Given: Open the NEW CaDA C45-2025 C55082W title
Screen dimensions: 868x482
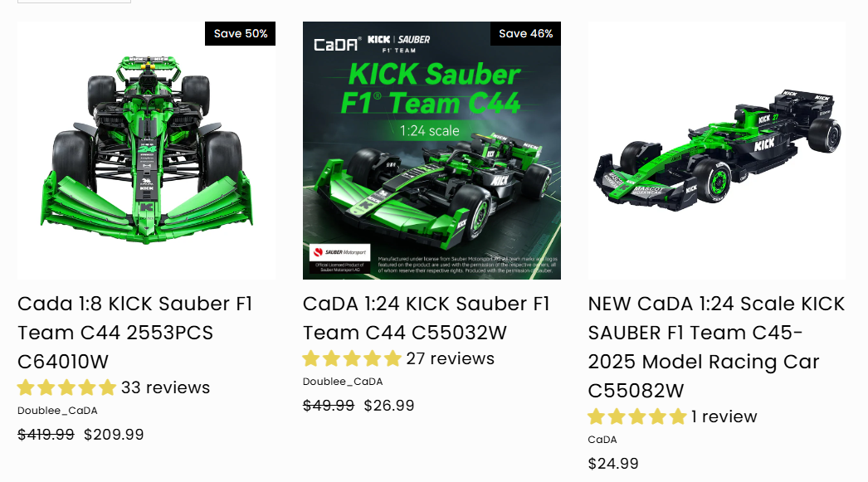Looking at the screenshot, I should pos(716,347).
